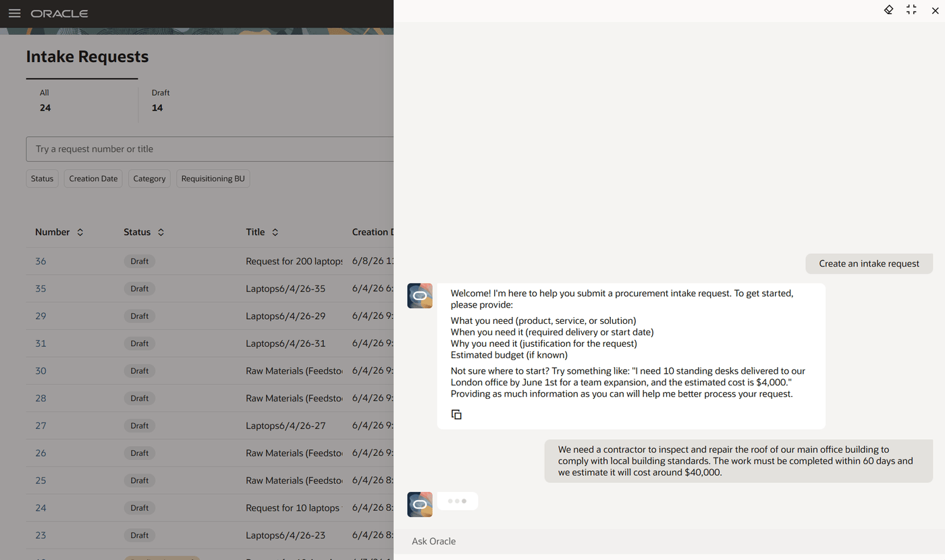Click Raw Materials title in row 30

[x=294, y=370]
